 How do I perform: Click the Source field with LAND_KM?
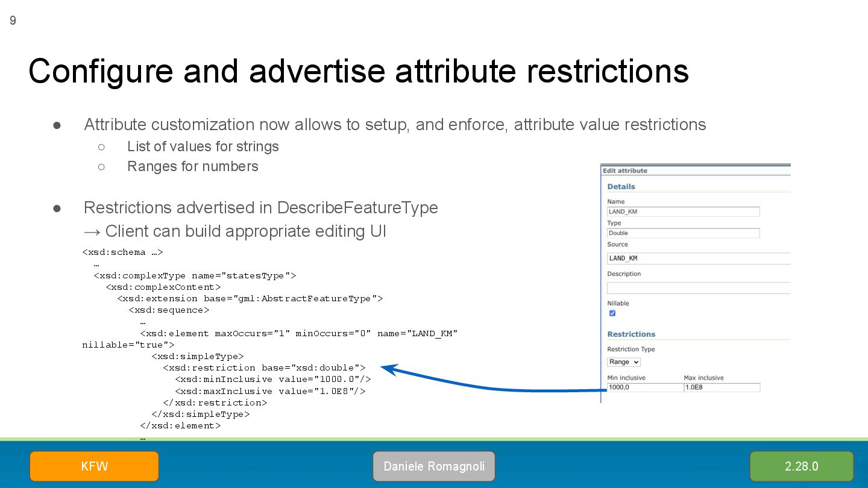(x=699, y=258)
